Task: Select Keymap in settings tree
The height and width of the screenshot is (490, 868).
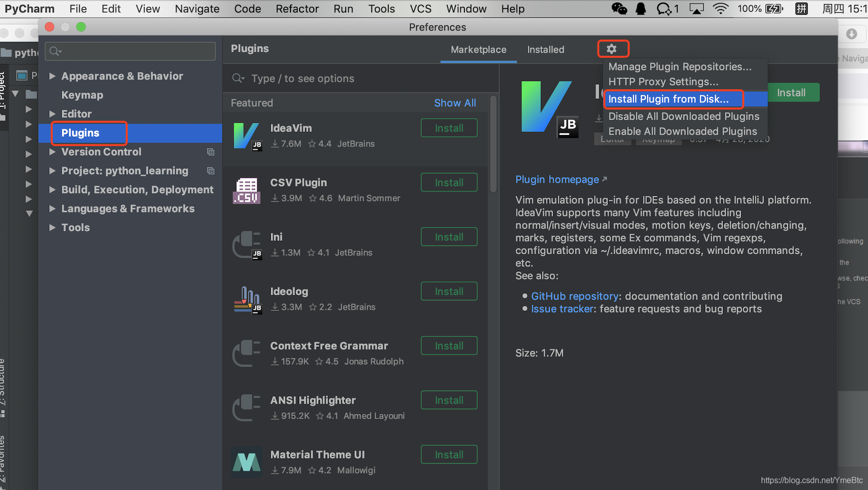Action: tap(82, 95)
